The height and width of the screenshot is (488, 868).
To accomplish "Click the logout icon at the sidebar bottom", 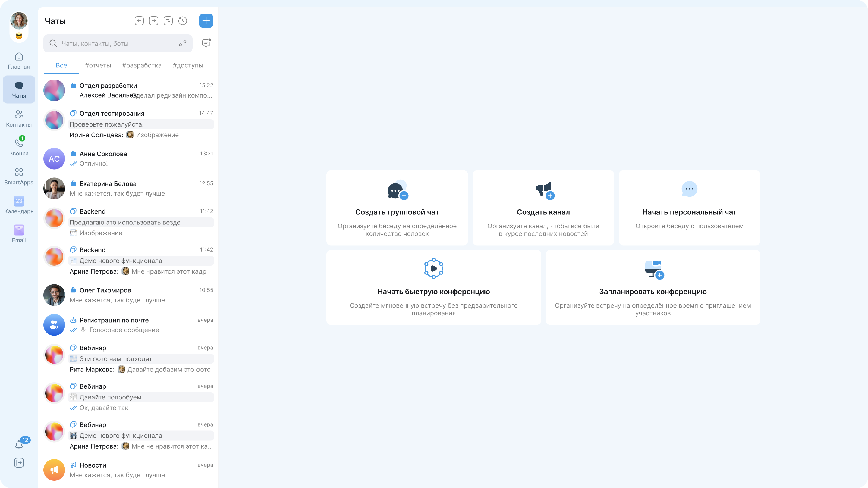I will (x=19, y=463).
